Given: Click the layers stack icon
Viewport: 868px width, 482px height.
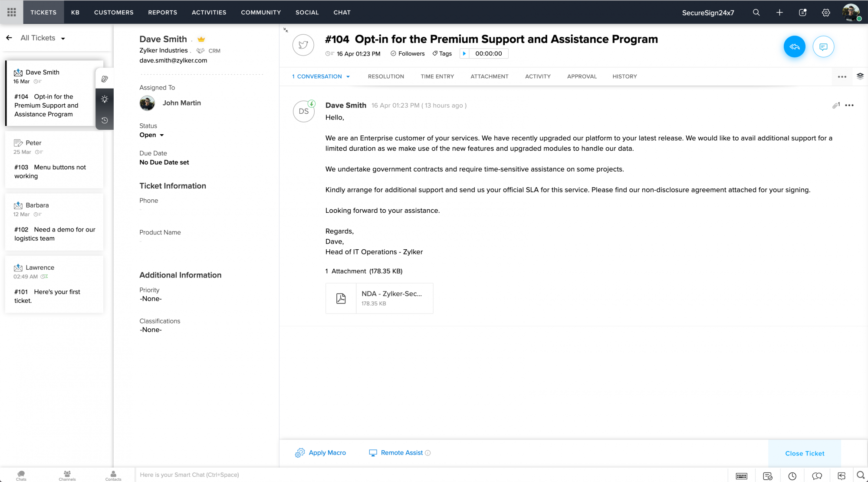Looking at the screenshot, I should [860, 76].
